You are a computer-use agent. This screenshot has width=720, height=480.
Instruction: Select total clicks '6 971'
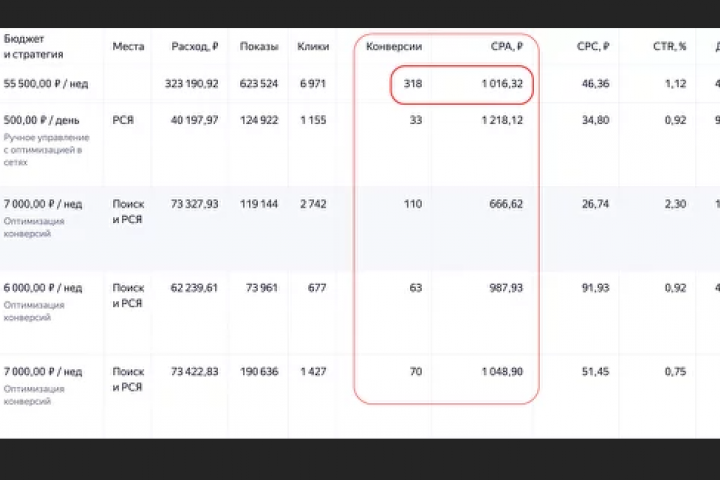point(313,84)
